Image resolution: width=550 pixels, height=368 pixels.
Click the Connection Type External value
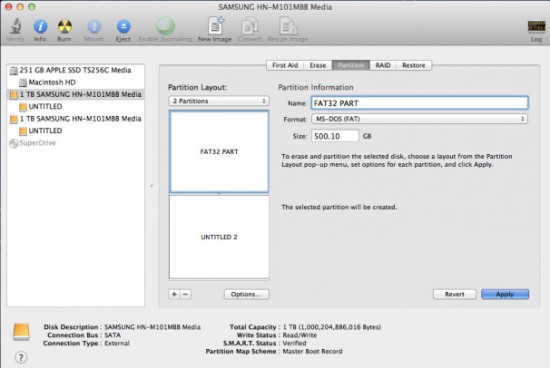117,343
